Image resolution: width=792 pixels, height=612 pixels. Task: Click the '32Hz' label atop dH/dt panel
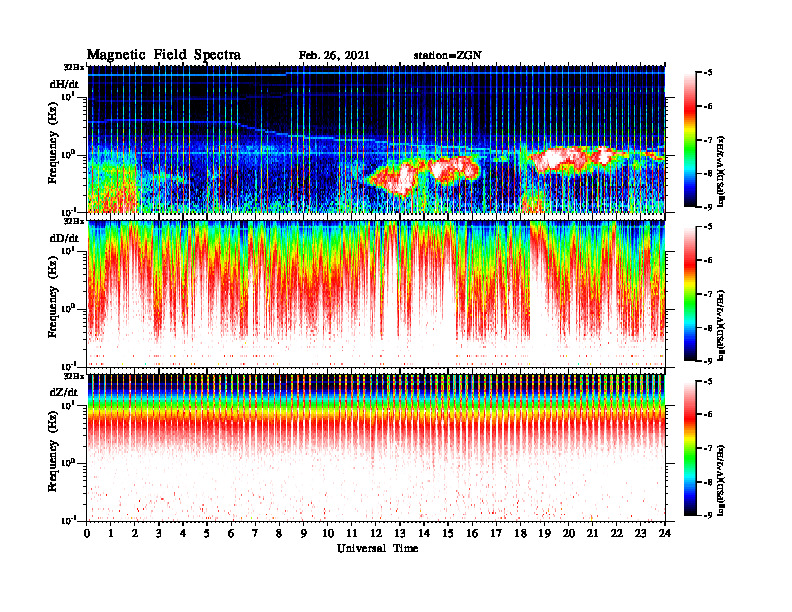coord(74,67)
